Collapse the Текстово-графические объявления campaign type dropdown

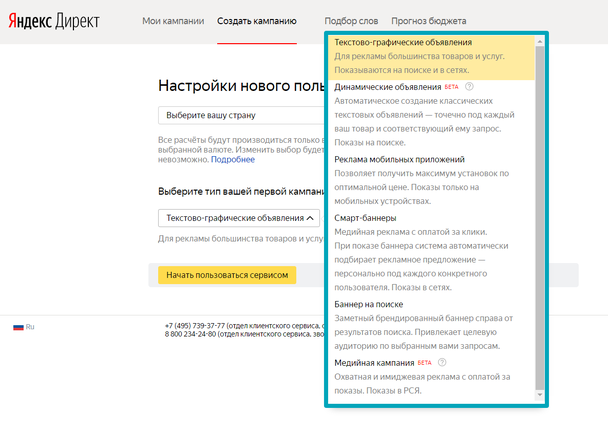tap(239, 218)
